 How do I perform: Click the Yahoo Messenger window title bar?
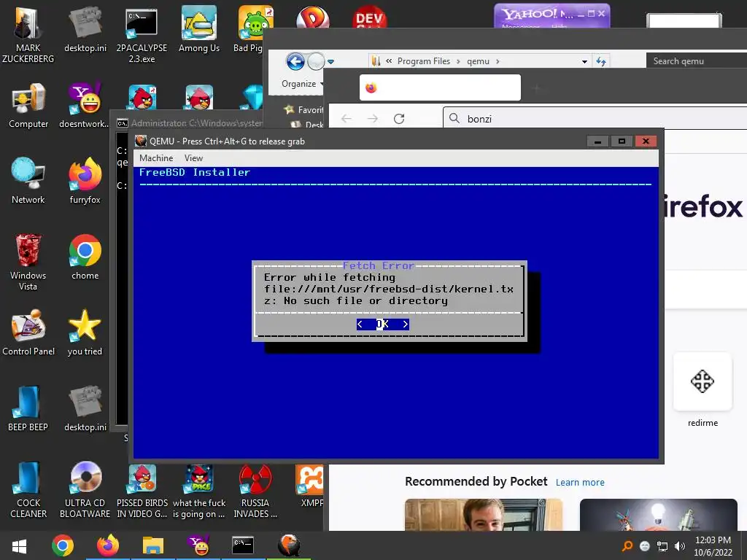click(551, 15)
